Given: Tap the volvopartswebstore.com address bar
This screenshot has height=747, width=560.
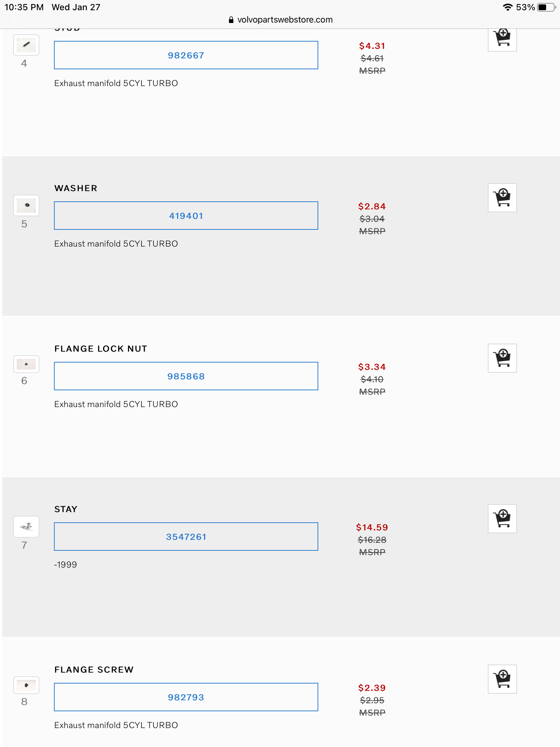Looking at the screenshot, I should 284,20.
